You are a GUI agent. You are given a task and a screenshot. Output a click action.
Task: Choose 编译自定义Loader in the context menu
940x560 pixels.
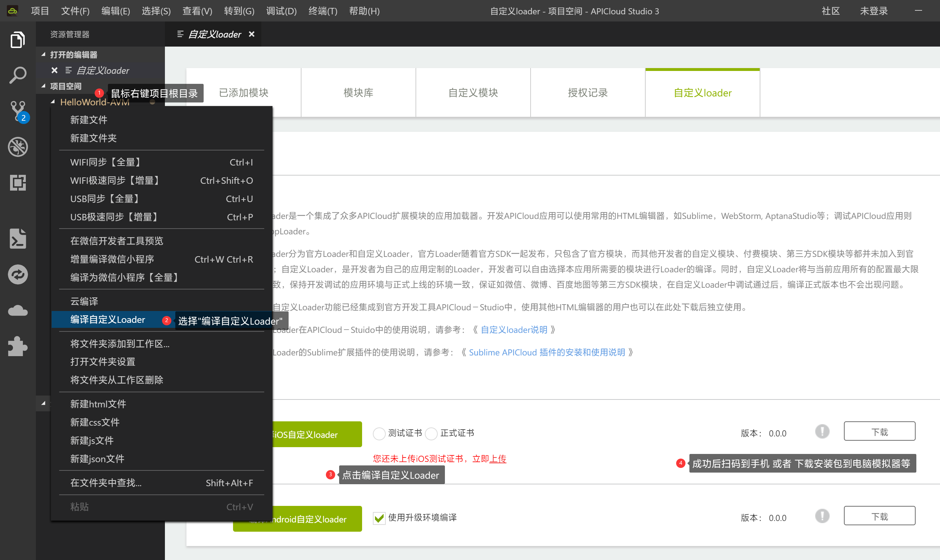click(108, 320)
